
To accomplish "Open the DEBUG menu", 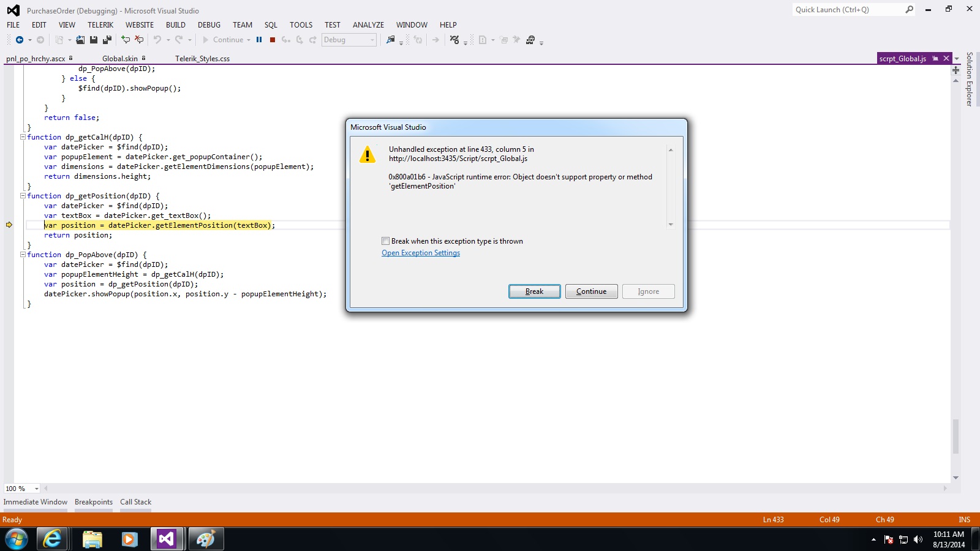I will 209,25.
